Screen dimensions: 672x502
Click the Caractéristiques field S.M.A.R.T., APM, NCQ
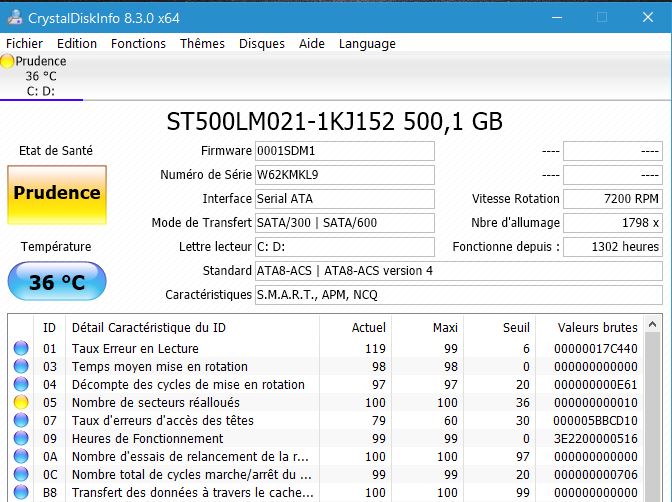459,295
